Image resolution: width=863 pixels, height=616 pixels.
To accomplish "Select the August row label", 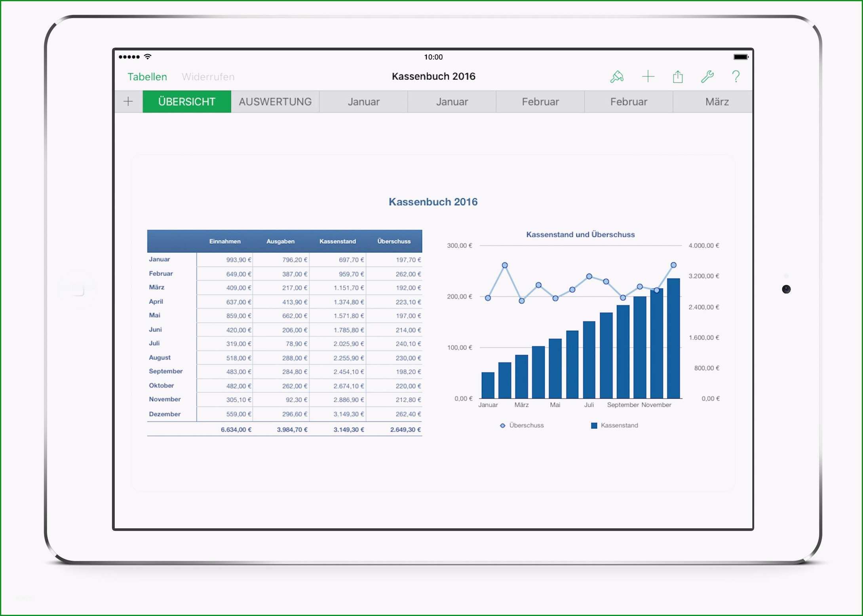I will pyautogui.click(x=160, y=358).
